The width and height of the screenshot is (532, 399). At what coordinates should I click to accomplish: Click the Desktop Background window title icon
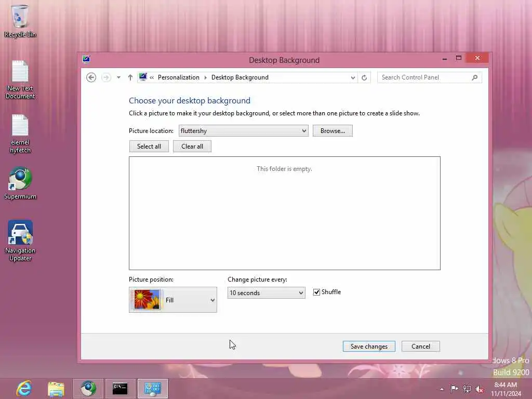[86, 59]
